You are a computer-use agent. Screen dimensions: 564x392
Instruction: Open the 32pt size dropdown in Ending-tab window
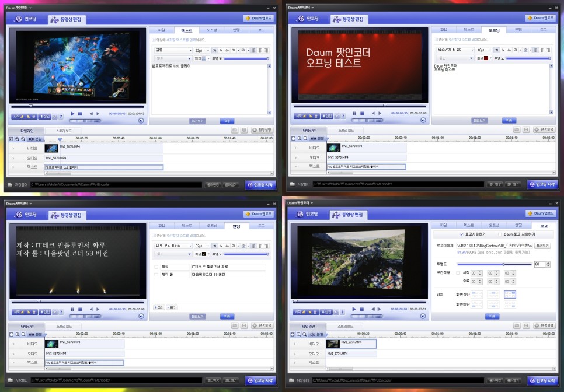[x=202, y=246]
